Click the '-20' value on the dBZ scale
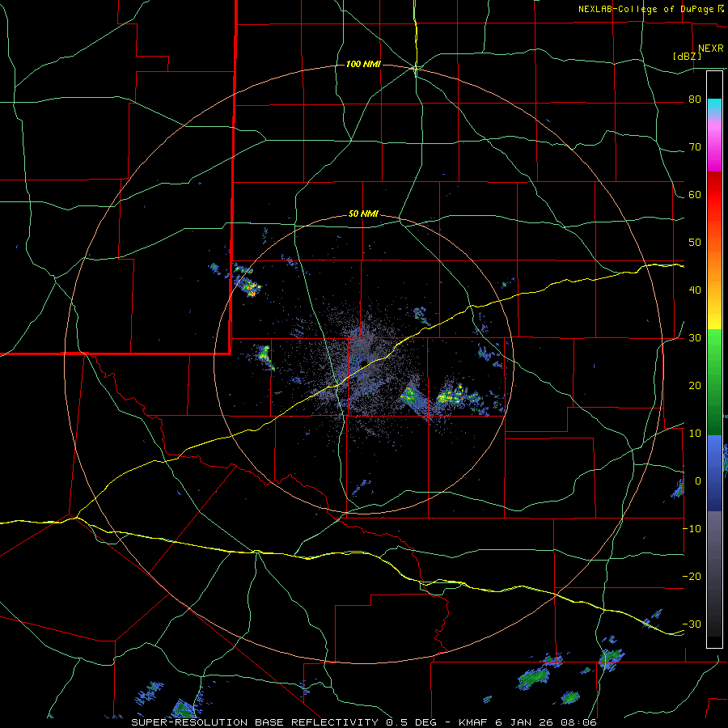This screenshot has width=728, height=728. pos(692,577)
